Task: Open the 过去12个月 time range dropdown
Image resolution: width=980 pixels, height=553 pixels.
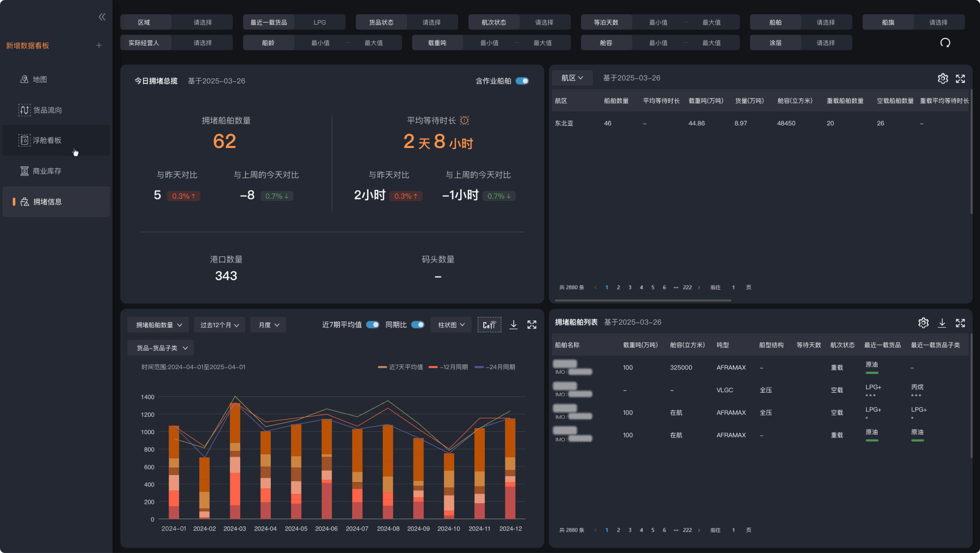Action: click(219, 325)
